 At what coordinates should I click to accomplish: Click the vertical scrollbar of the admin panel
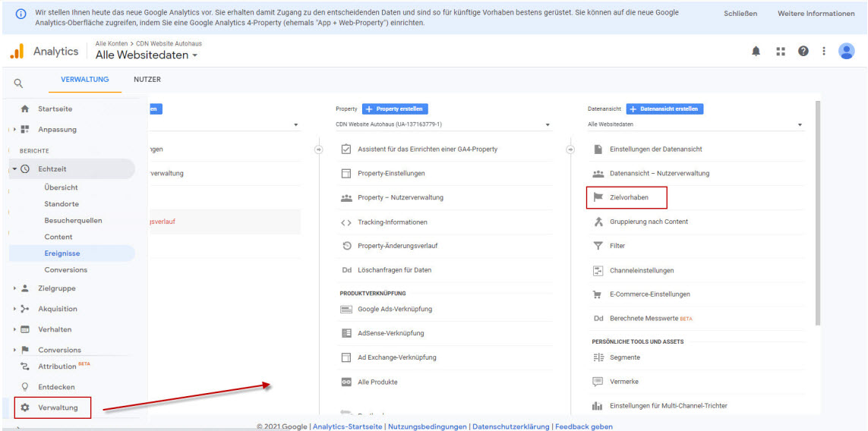pos(818,213)
